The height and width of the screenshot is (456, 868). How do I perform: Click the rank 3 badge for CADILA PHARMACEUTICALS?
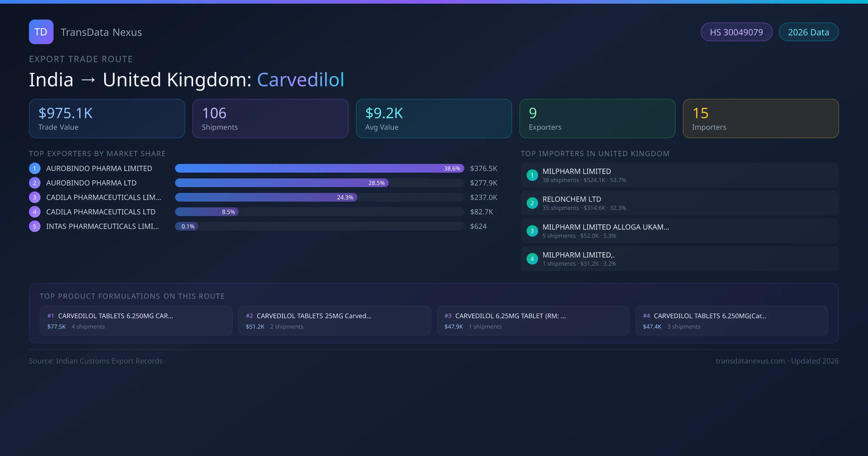click(34, 197)
